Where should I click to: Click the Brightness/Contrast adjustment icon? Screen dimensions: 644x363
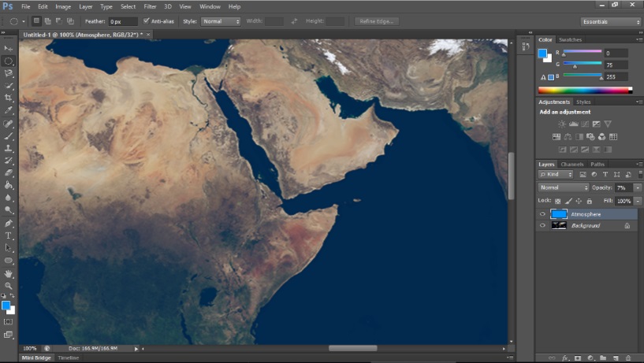(561, 124)
